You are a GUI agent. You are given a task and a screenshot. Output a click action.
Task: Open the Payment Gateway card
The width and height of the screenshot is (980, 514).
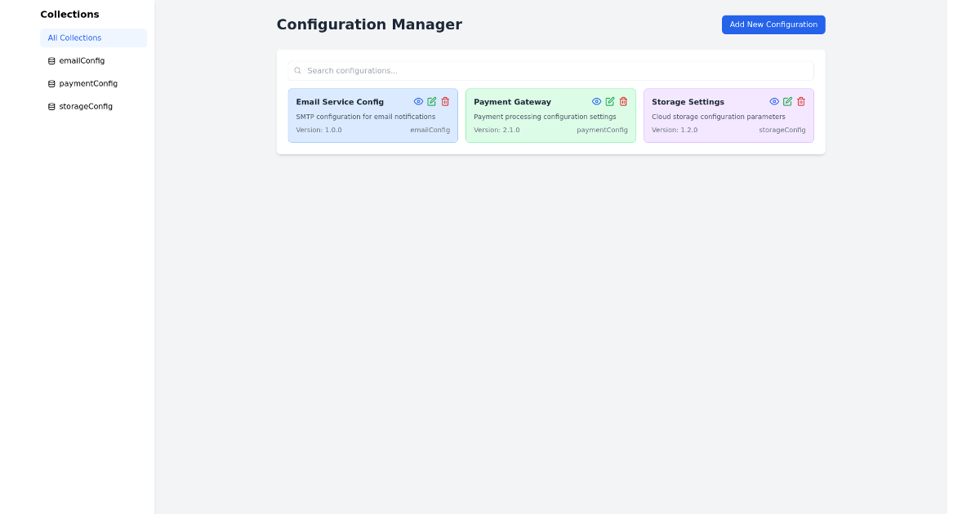(x=550, y=115)
